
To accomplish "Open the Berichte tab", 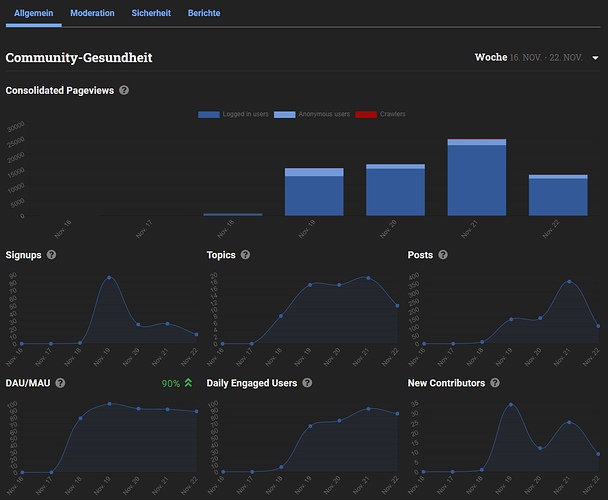I will pyautogui.click(x=204, y=13).
